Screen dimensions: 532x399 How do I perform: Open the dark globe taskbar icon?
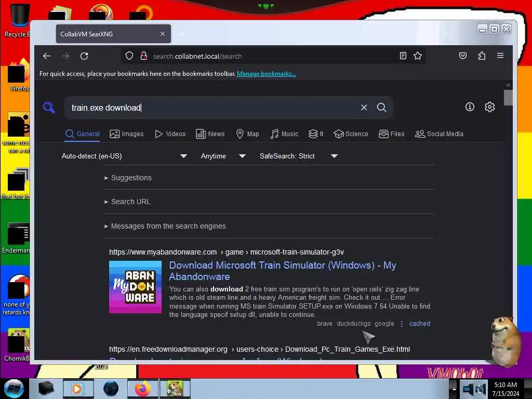click(111, 389)
